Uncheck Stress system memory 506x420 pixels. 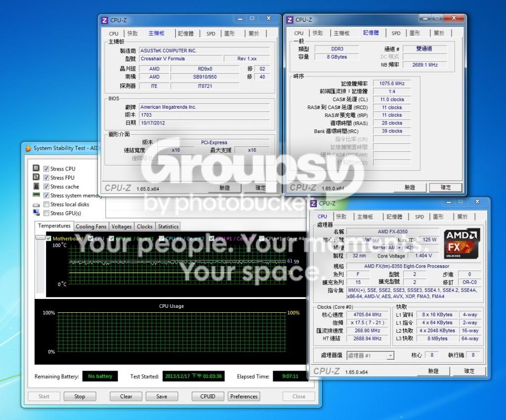46,196
